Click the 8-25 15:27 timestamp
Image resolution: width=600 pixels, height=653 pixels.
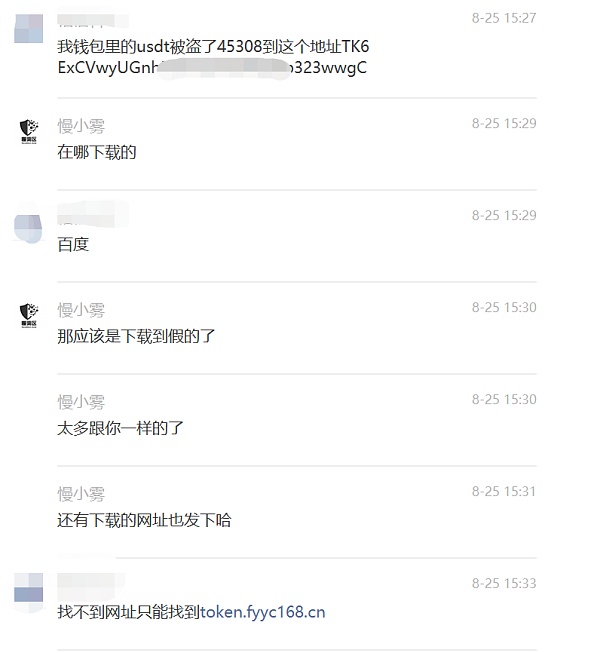click(504, 18)
